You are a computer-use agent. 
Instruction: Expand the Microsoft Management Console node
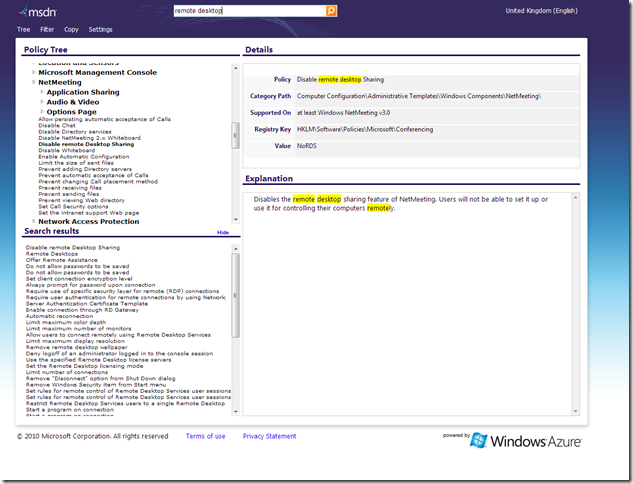(34, 72)
